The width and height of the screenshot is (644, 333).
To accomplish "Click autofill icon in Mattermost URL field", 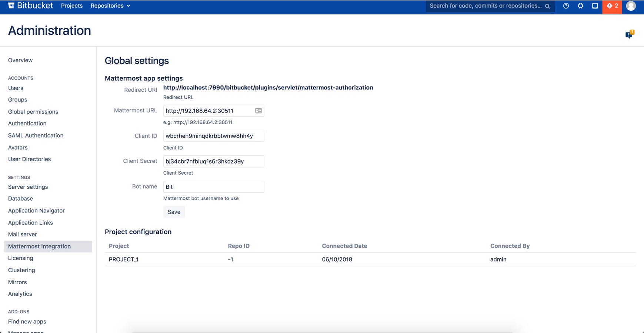I will 258,111.
